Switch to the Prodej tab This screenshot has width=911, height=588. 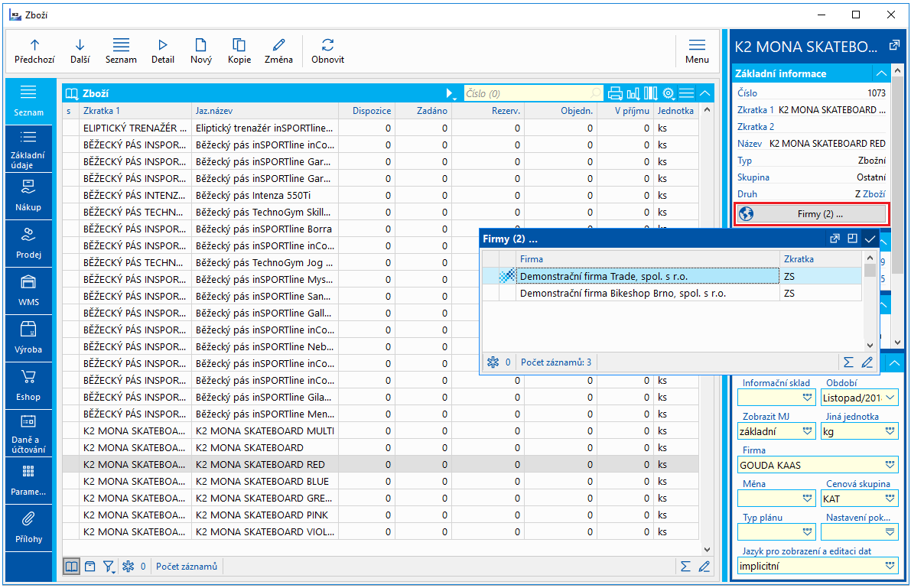(28, 243)
